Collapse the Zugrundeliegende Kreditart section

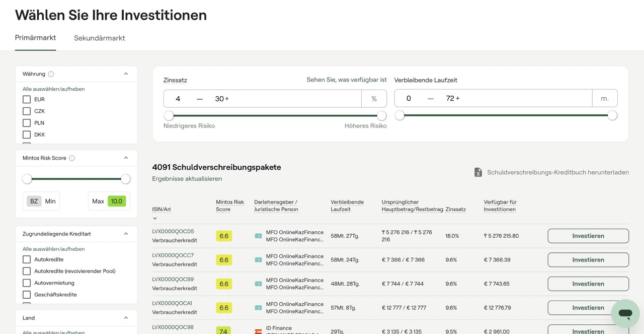pyautogui.click(x=126, y=234)
